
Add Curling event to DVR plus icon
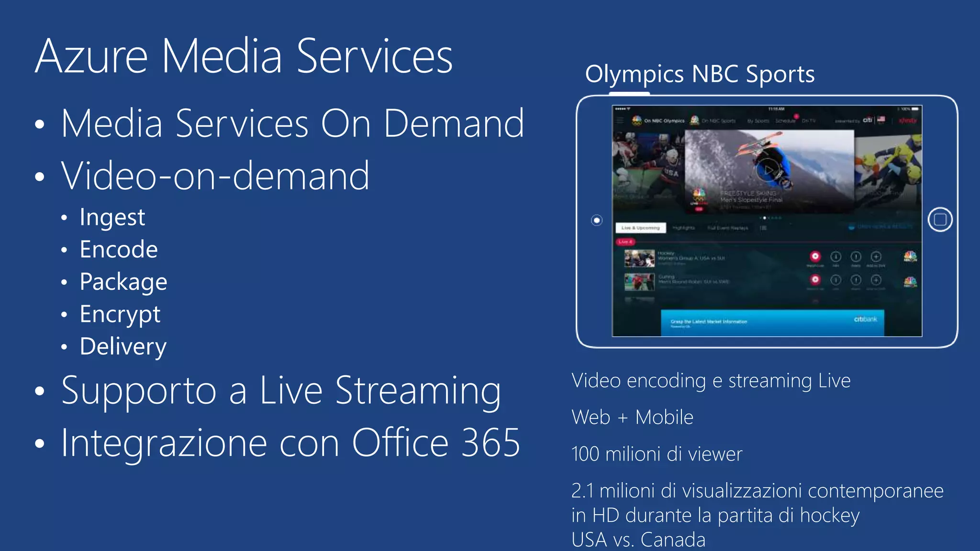pyautogui.click(x=876, y=280)
